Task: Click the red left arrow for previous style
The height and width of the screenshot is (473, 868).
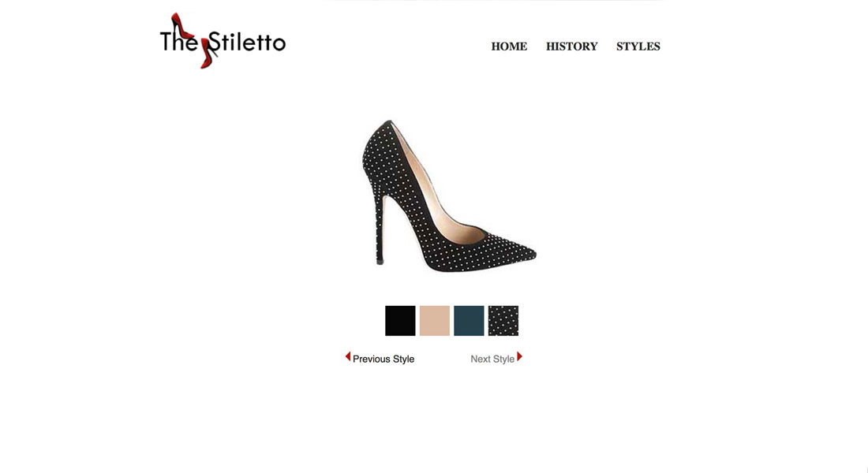Action: (348, 357)
